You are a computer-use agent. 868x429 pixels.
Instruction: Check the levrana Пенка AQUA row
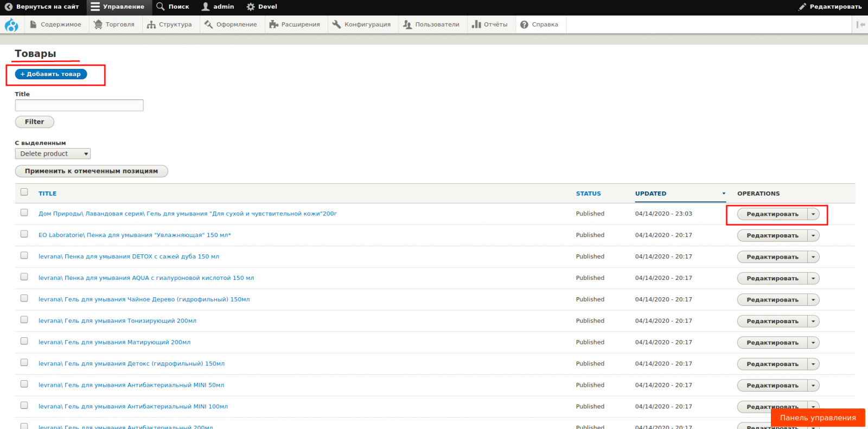click(24, 277)
